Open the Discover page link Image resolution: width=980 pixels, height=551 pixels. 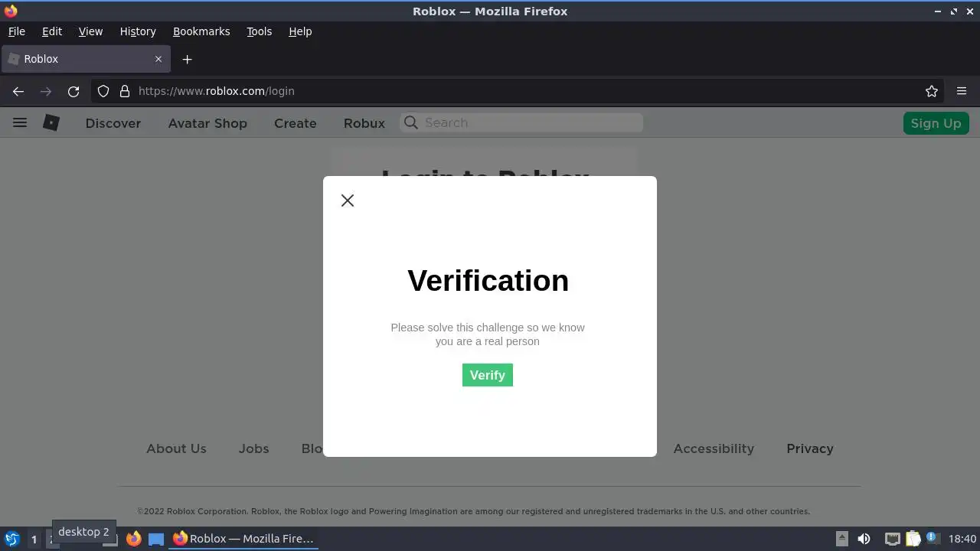113,123
